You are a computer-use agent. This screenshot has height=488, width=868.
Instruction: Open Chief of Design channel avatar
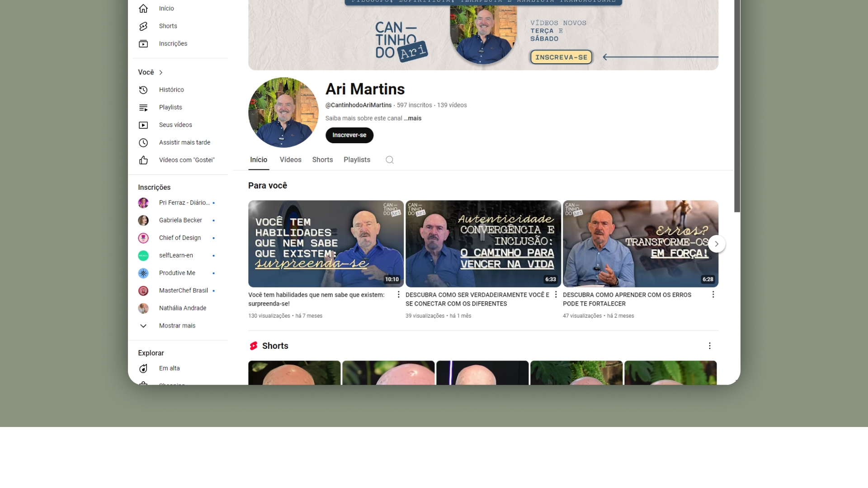(143, 238)
